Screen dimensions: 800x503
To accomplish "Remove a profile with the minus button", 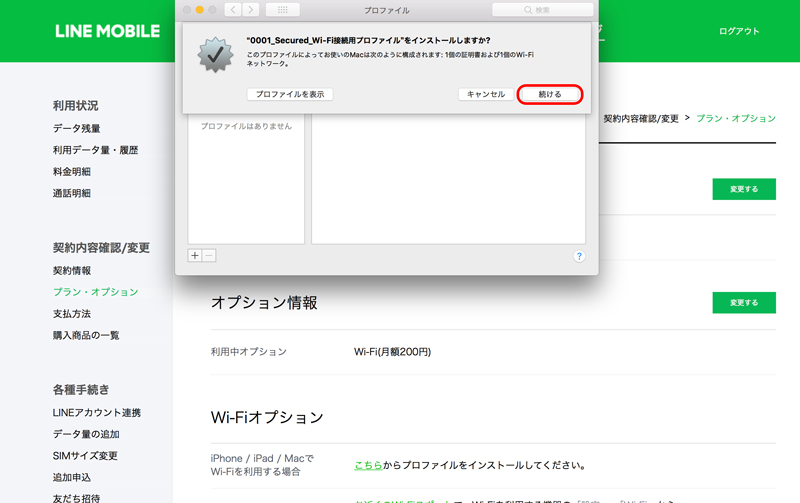I will coord(209,256).
